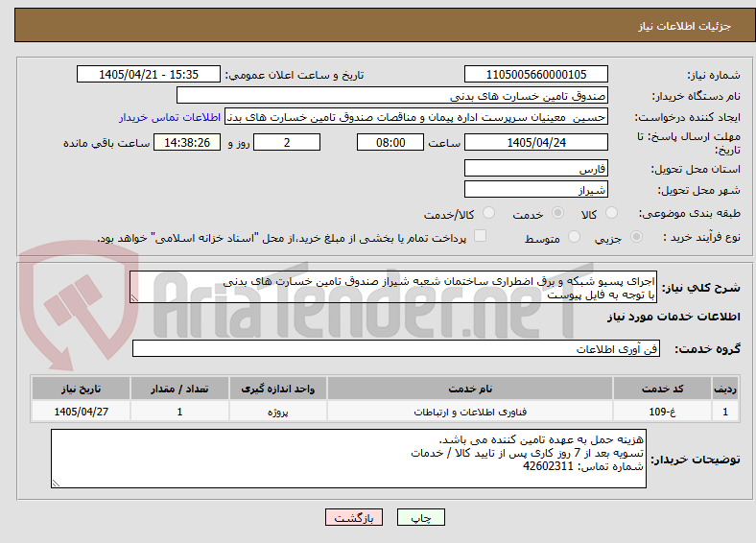Click the requester field حسین معینیان
The width and height of the screenshot is (756, 543).
point(416,117)
